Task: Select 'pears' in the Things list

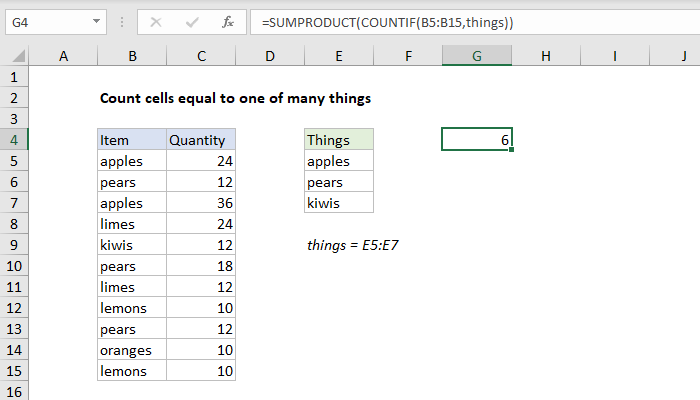Action: coord(339,182)
